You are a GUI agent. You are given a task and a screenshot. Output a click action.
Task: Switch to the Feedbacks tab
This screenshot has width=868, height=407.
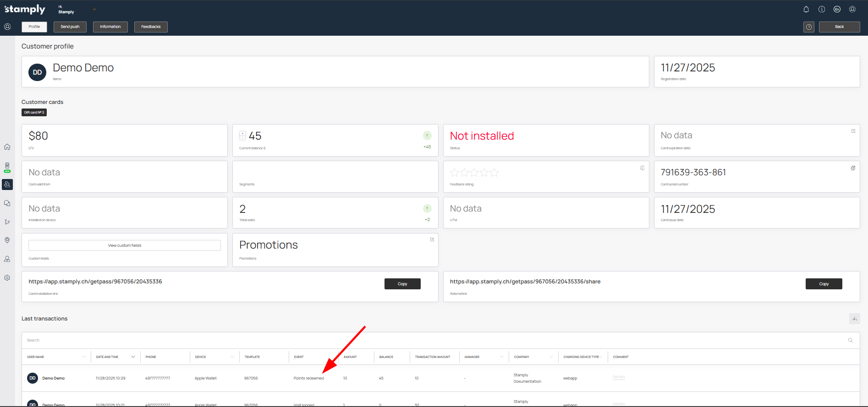coord(151,27)
